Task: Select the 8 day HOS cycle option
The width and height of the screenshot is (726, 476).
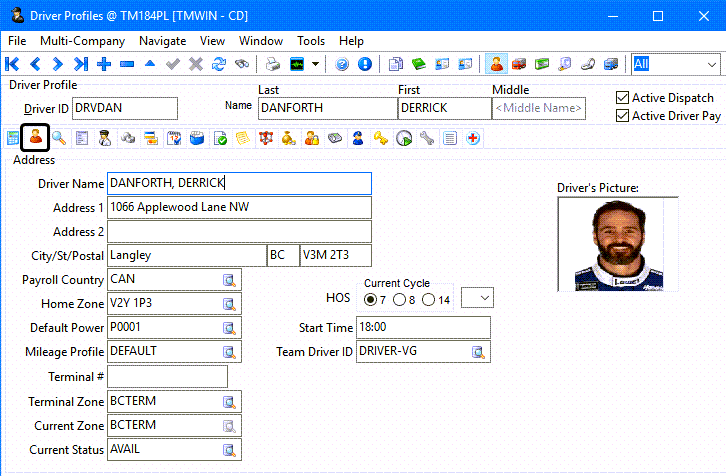Action: coord(400,300)
